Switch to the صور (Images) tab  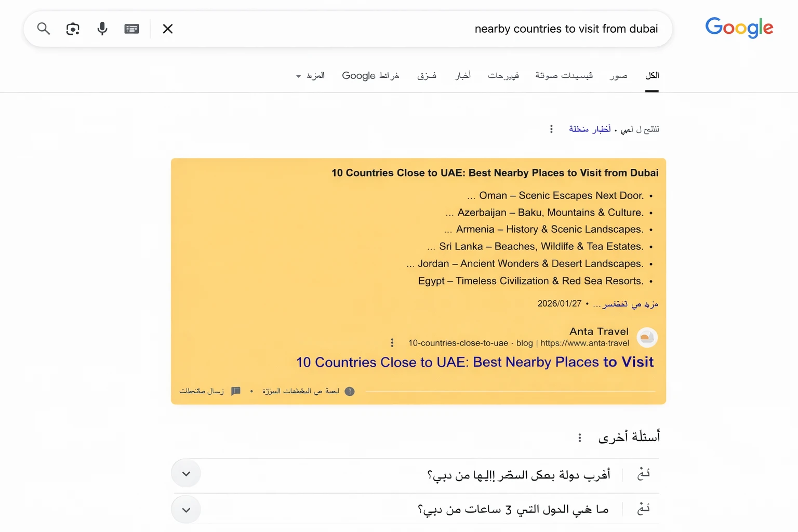tap(619, 75)
